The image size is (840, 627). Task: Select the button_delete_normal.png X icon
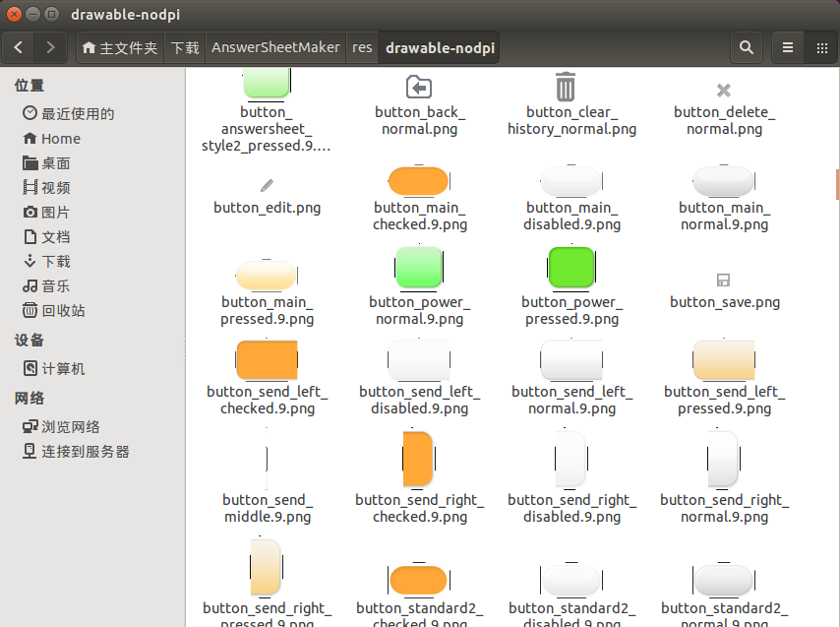(724, 90)
